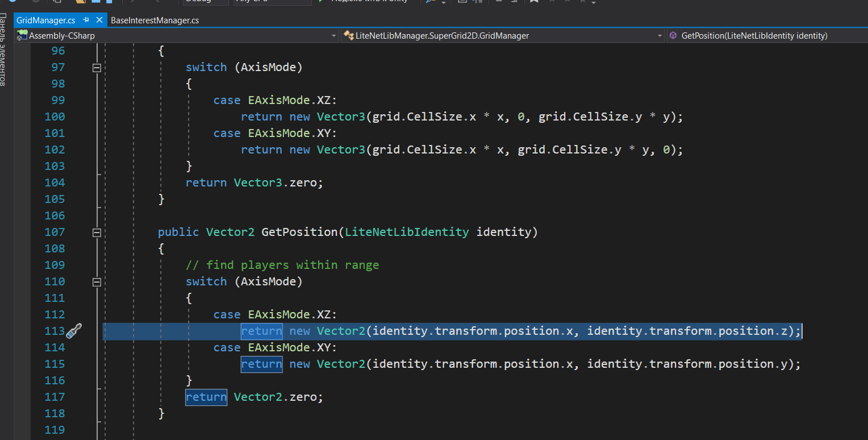Viewport: 868px width, 440px height.
Task: Click the Save All toolbar icon
Action: (x=108, y=2)
